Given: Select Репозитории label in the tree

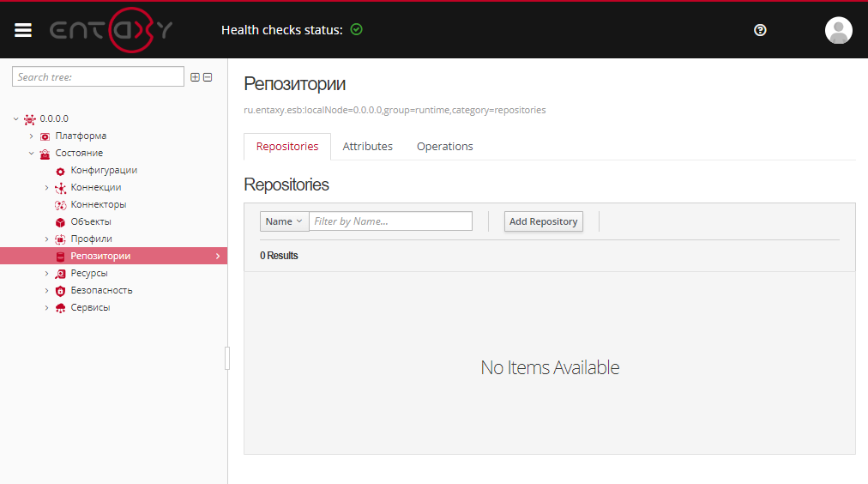Looking at the screenshot, I should (100, 256).
